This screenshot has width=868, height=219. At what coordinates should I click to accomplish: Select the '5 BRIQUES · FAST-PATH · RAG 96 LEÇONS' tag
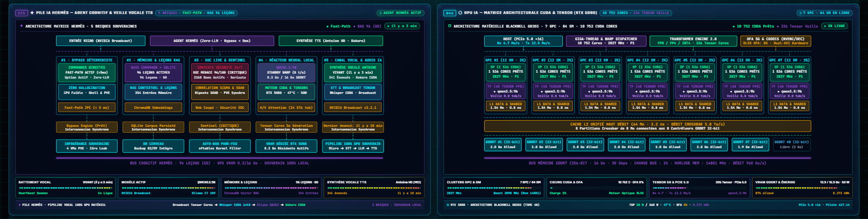point(196,13)
